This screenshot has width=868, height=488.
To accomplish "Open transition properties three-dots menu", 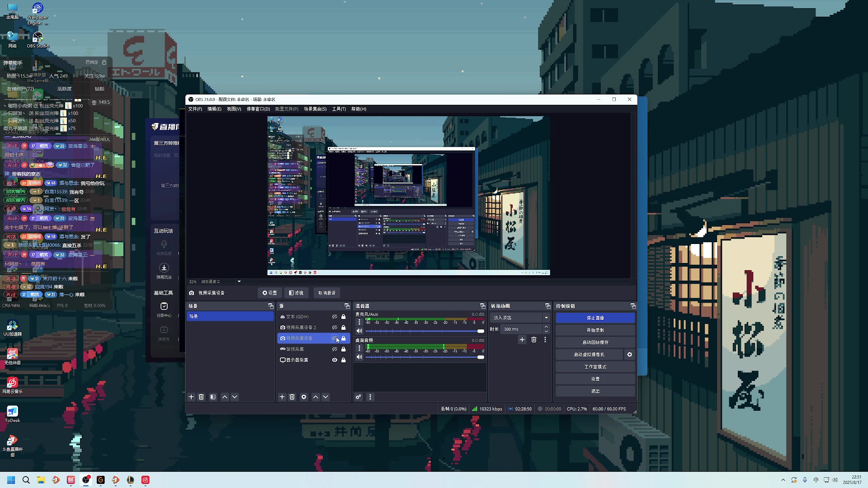I will [x=545, y=340].
